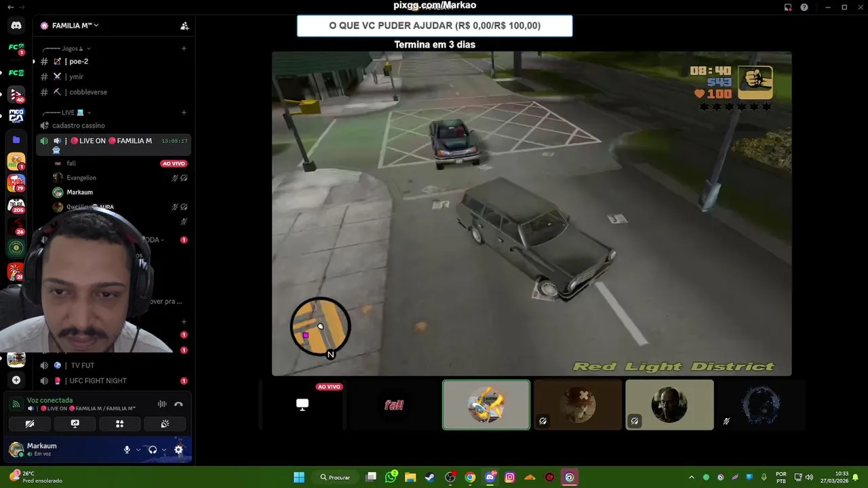Open File Explorer from the taskbar
Image resolution: width=868 pixels, height=488 pixels.
(410, 477)
